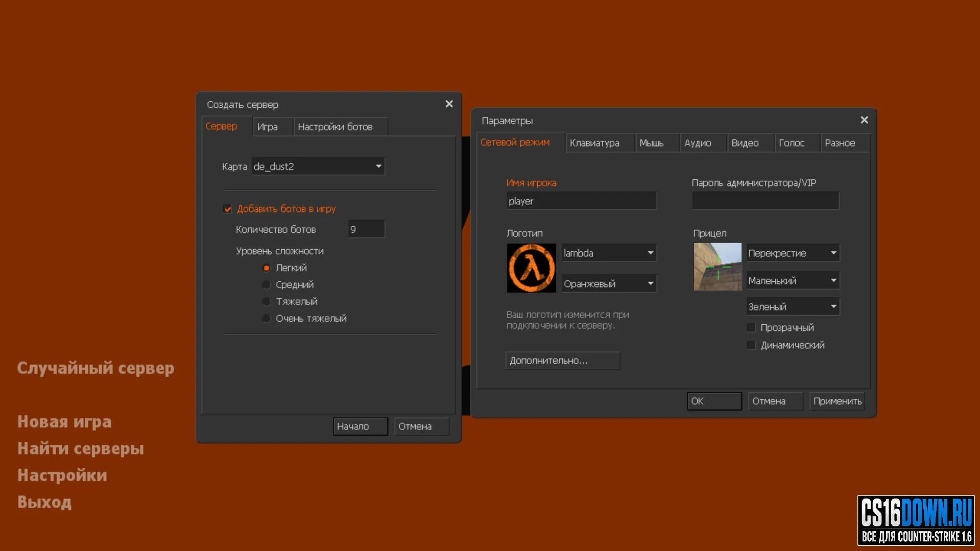Click the crosshair preview thumbnail
This screenshot has width=980, height=551.
[718, 267]
